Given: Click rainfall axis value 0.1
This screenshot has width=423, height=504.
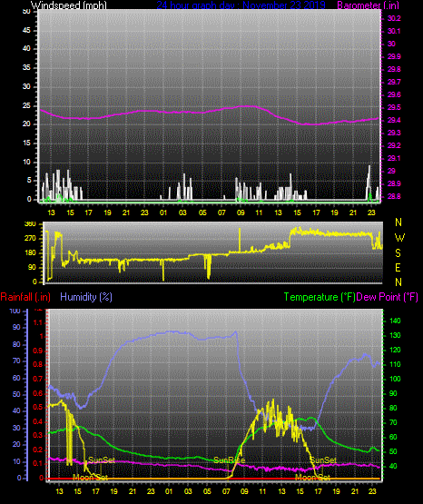Looking at the screenshot, I should [38, 463].
